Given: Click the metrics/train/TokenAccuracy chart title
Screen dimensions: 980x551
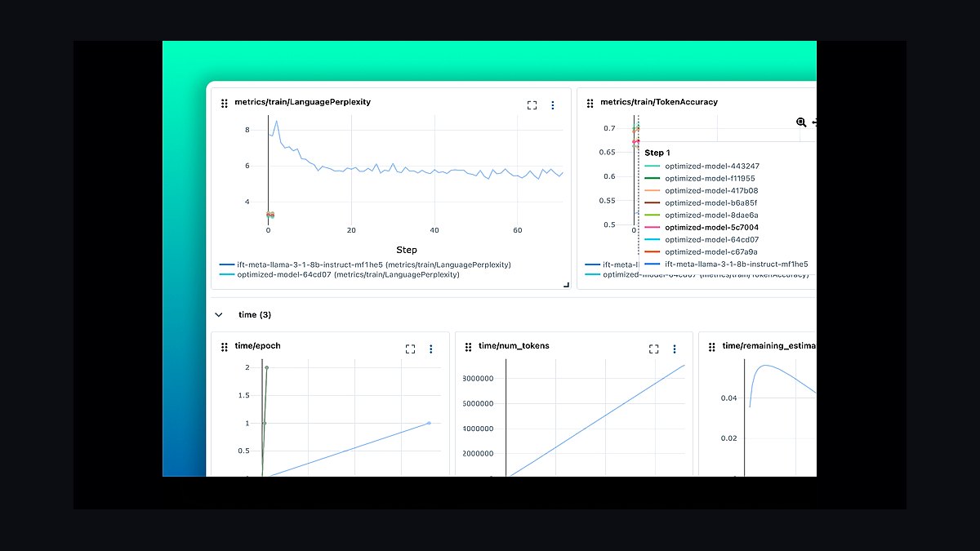Looking at the screenshot, I should point(659,103).
